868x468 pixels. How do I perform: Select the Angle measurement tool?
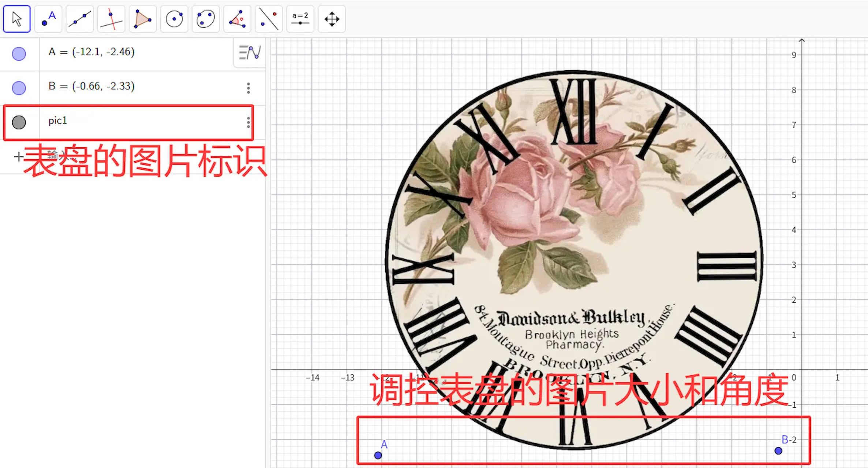point(237,19)
